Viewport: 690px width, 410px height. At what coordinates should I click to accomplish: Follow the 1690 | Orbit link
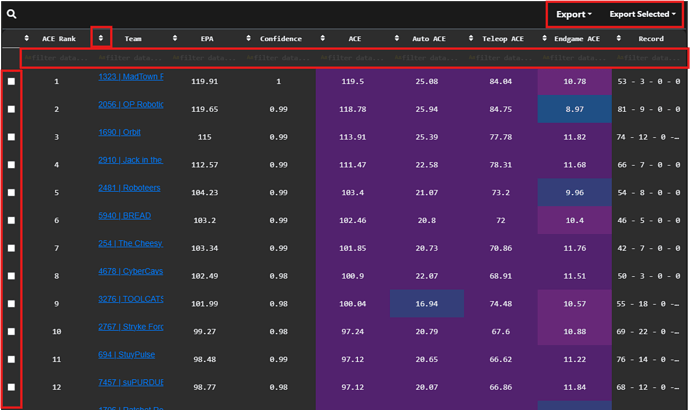tap(119, 132)
